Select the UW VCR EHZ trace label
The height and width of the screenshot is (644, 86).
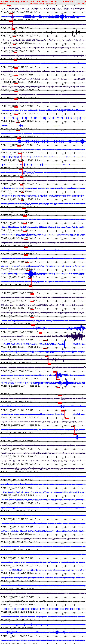tap(20, 160)
